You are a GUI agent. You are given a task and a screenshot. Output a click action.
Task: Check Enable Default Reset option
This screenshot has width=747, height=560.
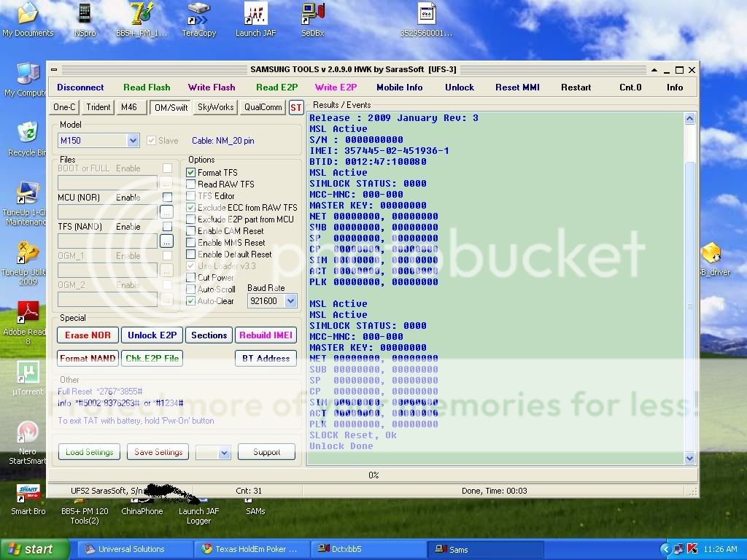(190, 254)
